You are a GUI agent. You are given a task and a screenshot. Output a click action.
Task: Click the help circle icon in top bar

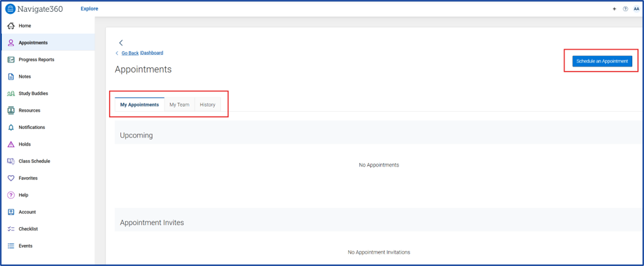pos(626,9)
